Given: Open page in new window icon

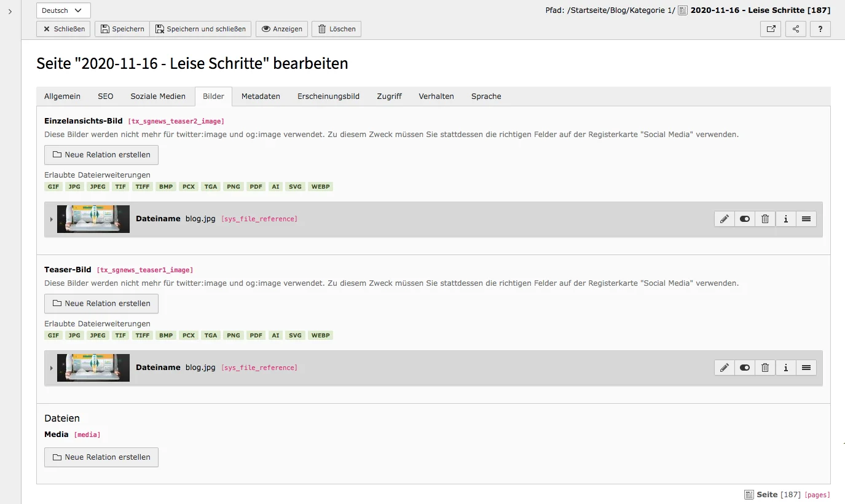Looking at the screenshot, I should click(771, 29).
